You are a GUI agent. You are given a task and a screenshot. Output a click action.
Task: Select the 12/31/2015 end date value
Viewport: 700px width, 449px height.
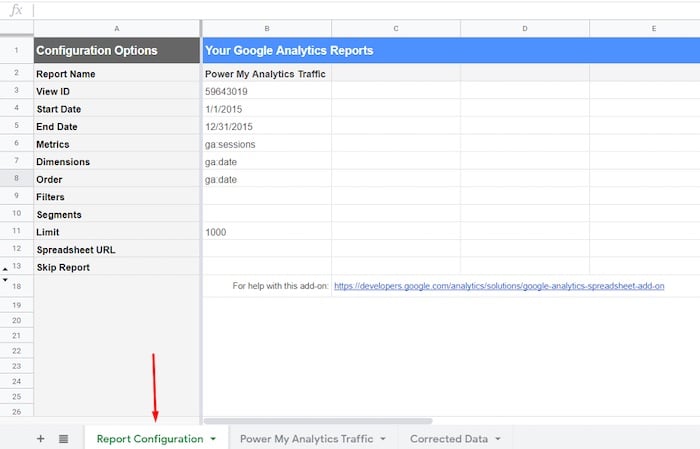[x=267, y=126]
